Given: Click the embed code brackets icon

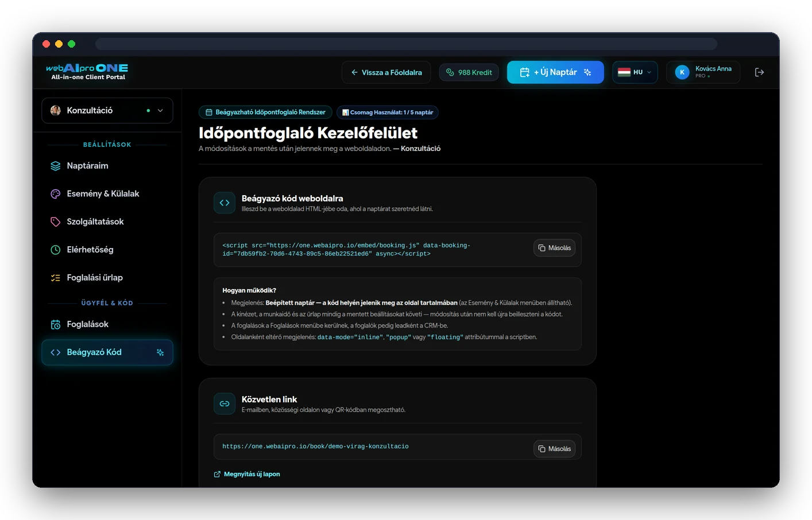Looking at the screenshot, I should click(225, 203).
